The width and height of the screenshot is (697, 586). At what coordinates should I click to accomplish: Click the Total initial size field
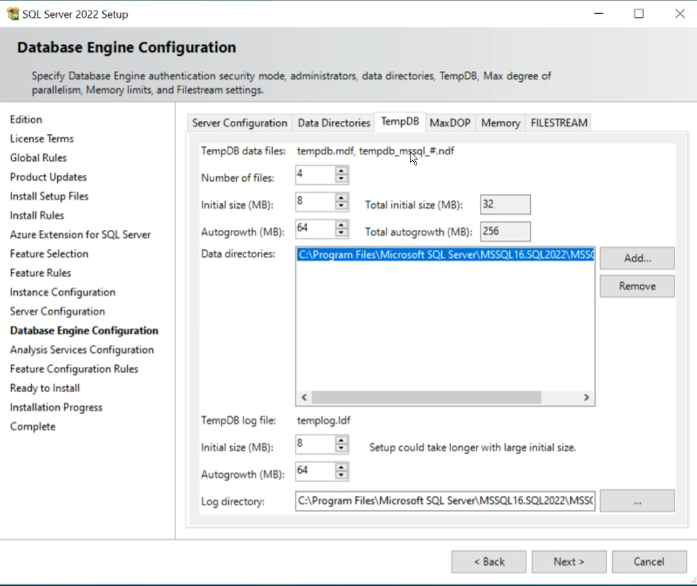pos(505,205)
